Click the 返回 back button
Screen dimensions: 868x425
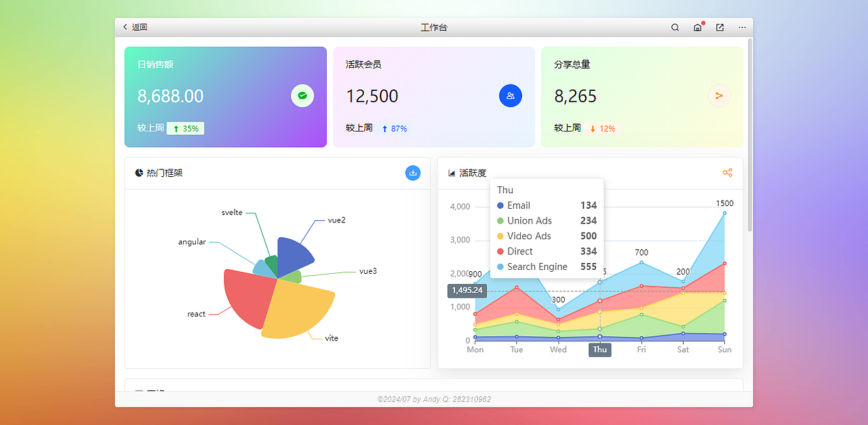[x=134, y=27]
